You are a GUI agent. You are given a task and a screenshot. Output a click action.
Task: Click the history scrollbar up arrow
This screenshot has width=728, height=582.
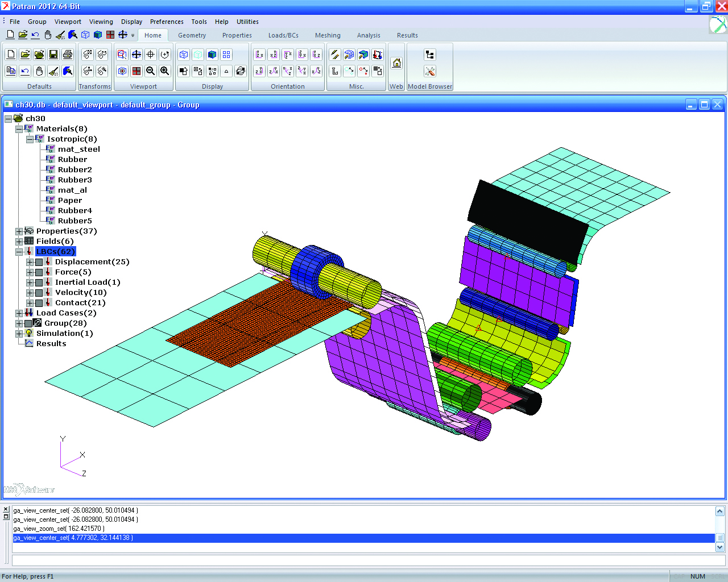click(x=719, y=511)
